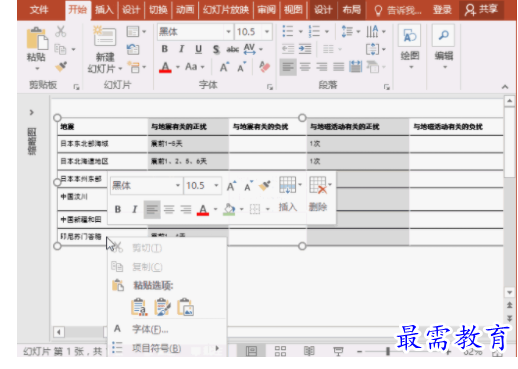This screenshot has width=518, height=369.
Task: Click Keep text only paste option
Action: point(139,307)
